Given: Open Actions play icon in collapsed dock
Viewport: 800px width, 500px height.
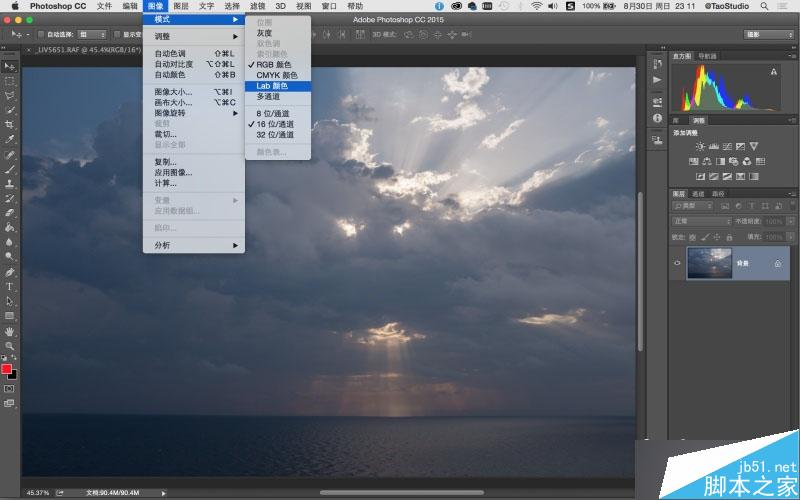Looking at the screenshot, I should (657, 80).
